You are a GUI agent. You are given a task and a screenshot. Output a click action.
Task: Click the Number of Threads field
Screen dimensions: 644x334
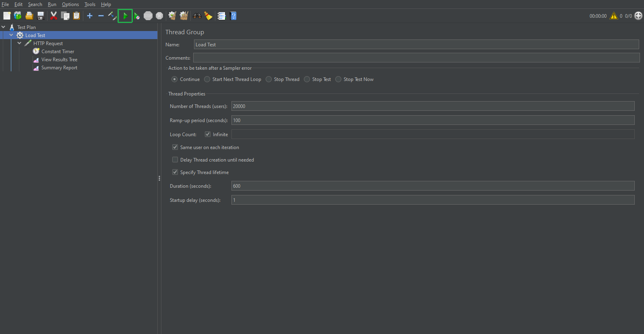[433, 106]
